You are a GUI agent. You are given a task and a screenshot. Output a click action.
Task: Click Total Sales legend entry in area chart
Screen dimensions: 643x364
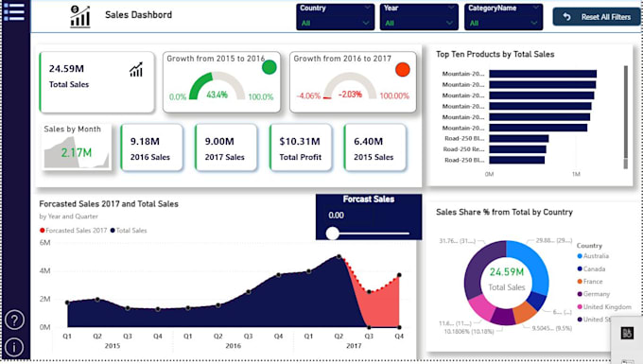(129, 231)
